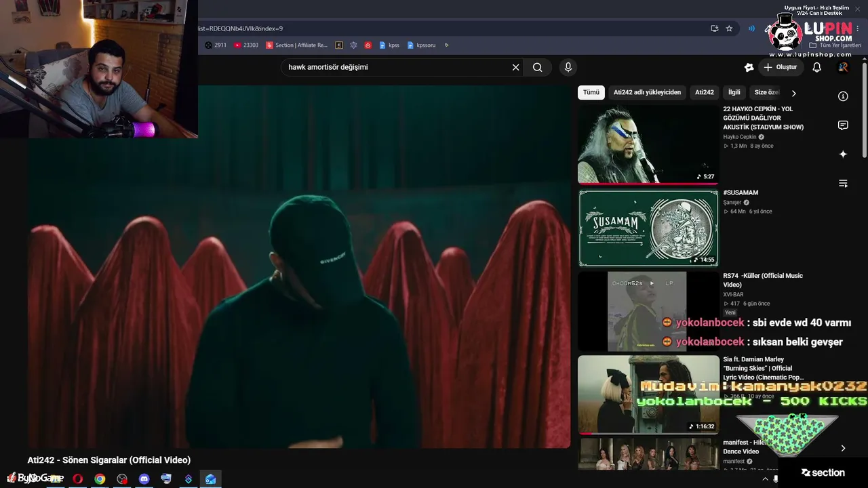Select the Tümü filter chip
This screenshot has height=488, width=868.
coord(591,92)
